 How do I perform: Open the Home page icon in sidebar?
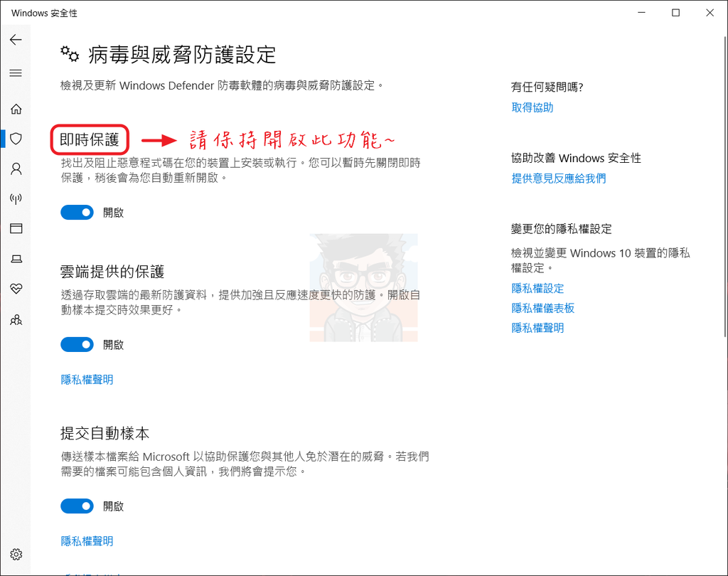pos(16,109)
